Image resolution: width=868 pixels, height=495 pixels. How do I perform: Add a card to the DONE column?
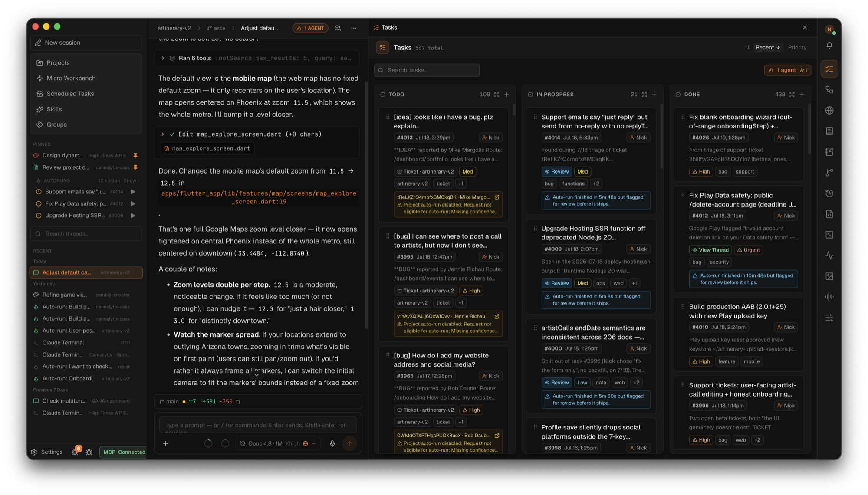click(x=802, y=95)
